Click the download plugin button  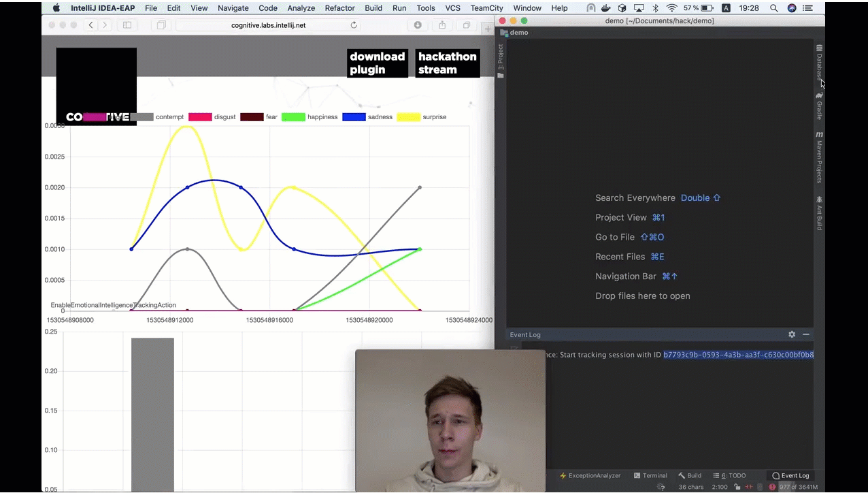point(378,63)
